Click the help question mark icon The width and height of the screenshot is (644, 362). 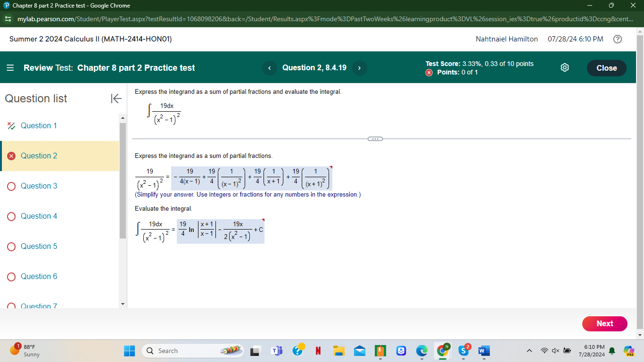pos(617,39)
